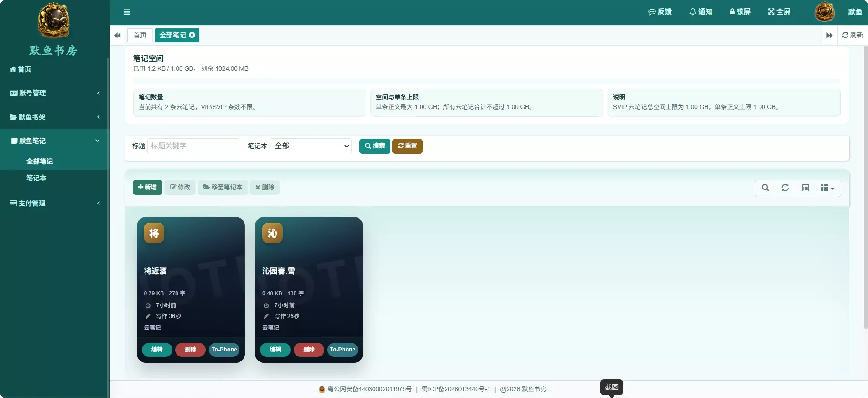Click 编辑 on the 将进酒 card

tap(157, 350)
